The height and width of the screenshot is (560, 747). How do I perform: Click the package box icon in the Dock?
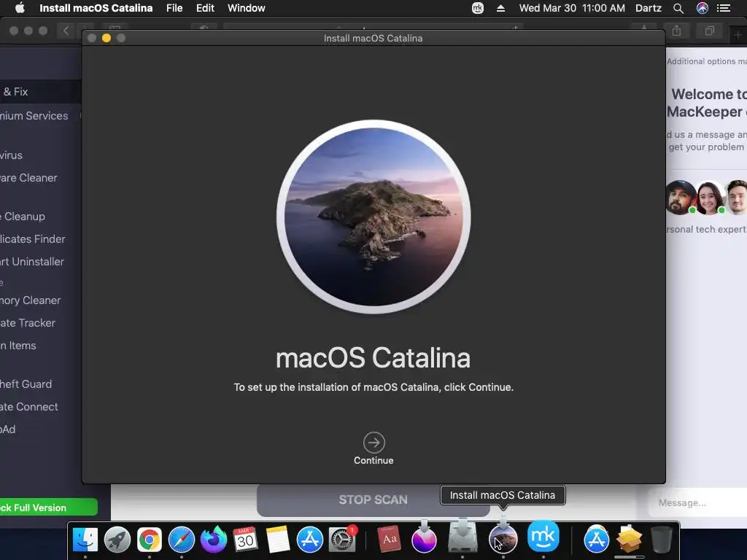(630, 539)
